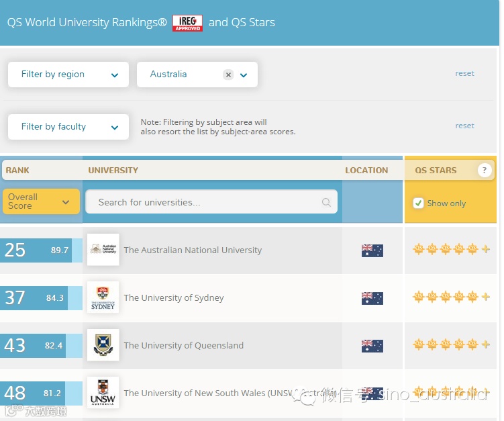Open the Overall Score sort dropdown
This screenshot has width=504, height=421.
[x=41, y=201]
